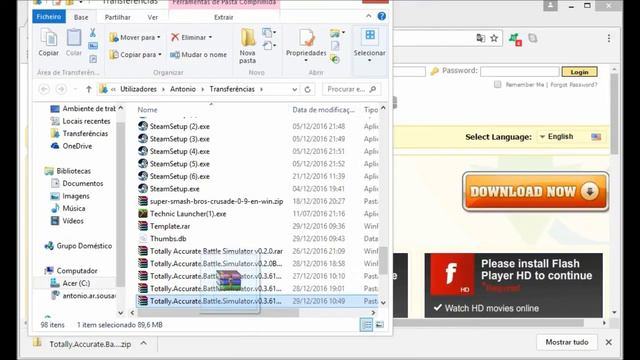Click the back navigation arrow in Explorer
640x360 pixels.
(x=44, y=89)
